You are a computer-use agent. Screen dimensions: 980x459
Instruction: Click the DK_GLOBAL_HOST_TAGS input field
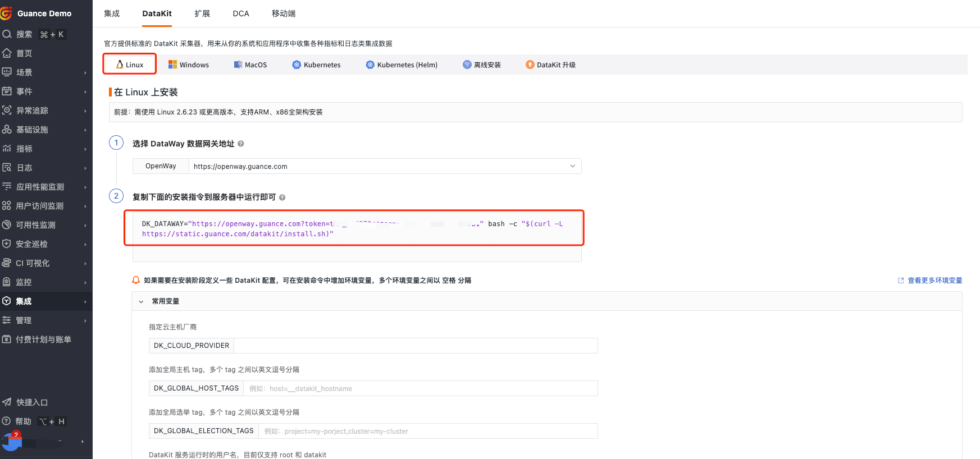point(421,388)
